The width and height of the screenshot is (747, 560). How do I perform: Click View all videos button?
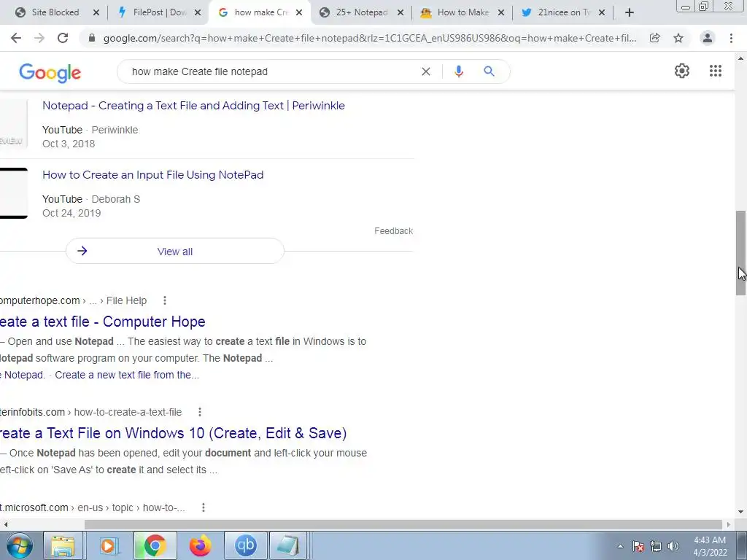coord(175,251)
